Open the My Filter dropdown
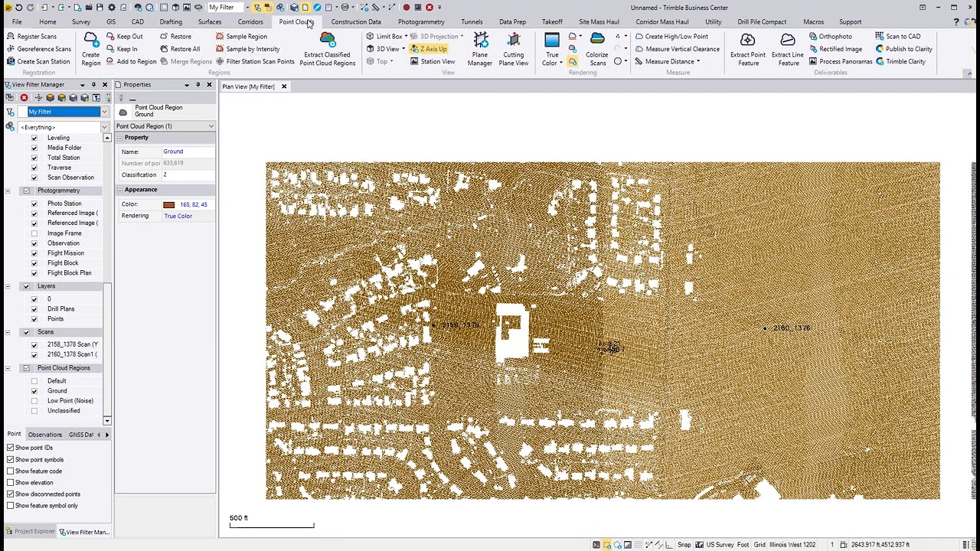The image size is (980, 551). (x=104, y=112)
